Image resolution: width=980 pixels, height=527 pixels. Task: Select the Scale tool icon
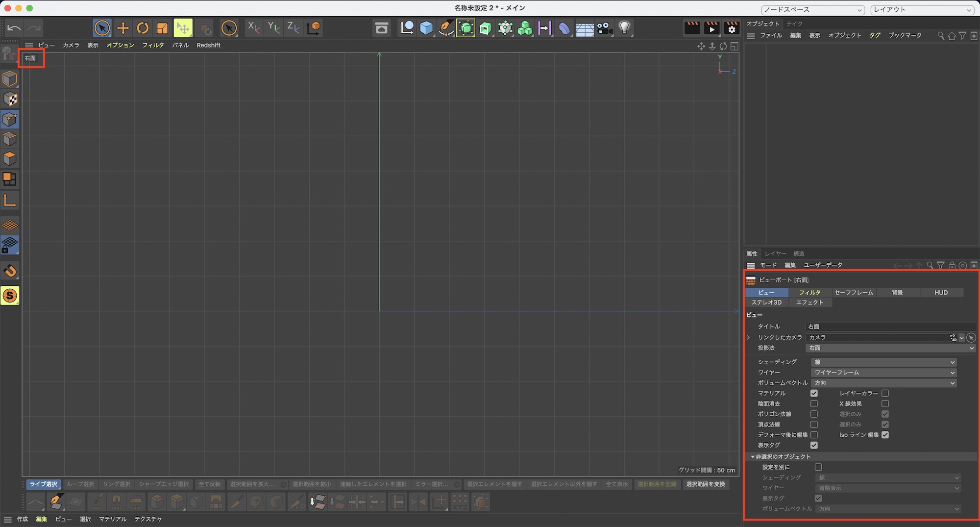pyautogui.click(x=162, y=28)
